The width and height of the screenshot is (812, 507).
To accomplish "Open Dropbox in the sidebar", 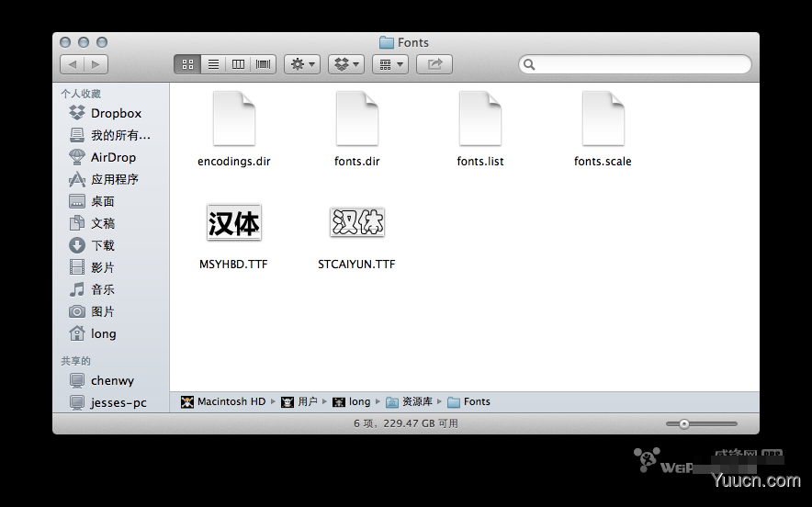I will point(111,113).
